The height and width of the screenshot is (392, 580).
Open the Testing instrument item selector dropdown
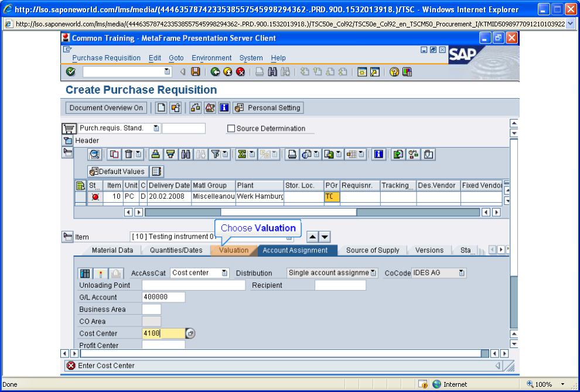(289, 237)
